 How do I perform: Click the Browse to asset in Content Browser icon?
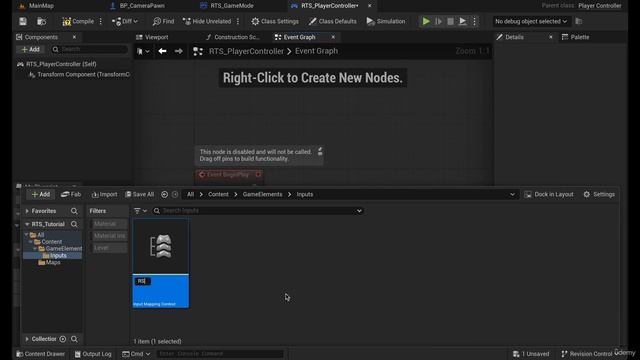point(41,21)
